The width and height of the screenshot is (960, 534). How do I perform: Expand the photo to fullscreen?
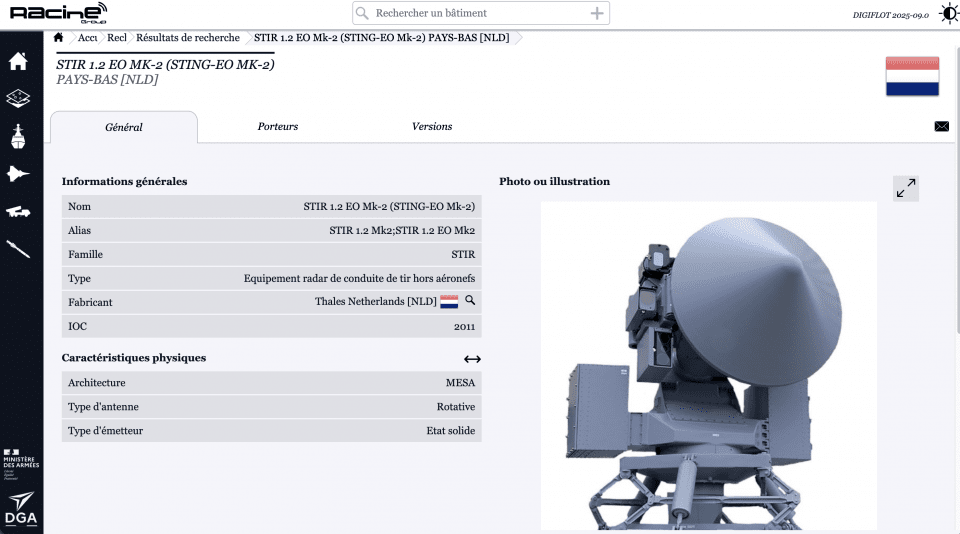906,188
